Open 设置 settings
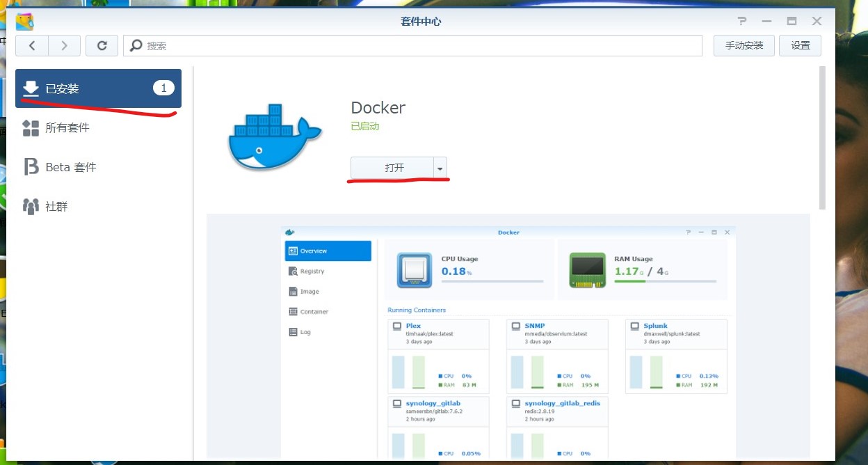 point(801,45)
